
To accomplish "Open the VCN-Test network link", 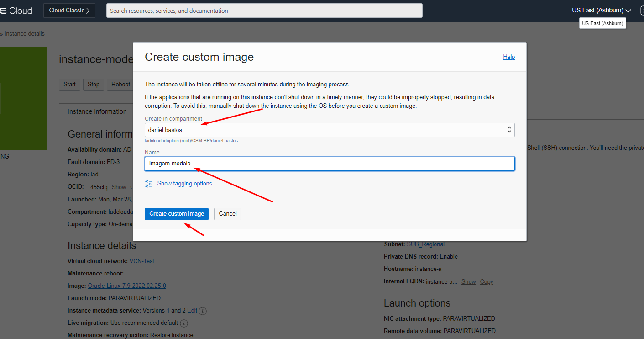I will [x=142, y=261].
